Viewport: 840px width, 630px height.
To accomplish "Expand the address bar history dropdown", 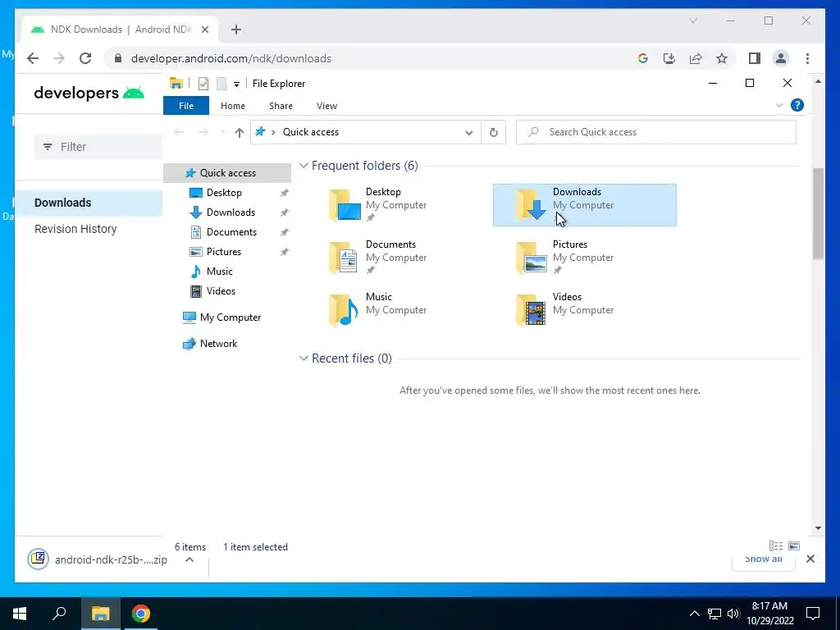I will tap(468, 132).
